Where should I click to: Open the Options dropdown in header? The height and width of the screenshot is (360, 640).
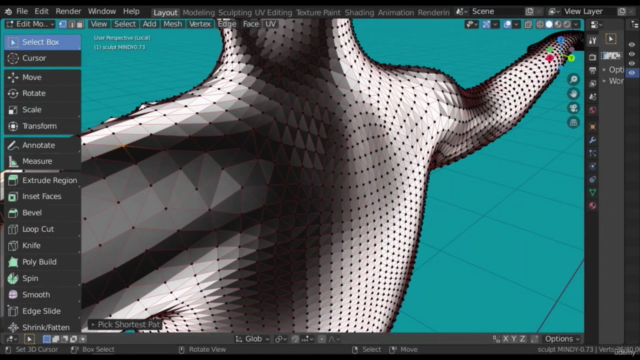(562, 339)
